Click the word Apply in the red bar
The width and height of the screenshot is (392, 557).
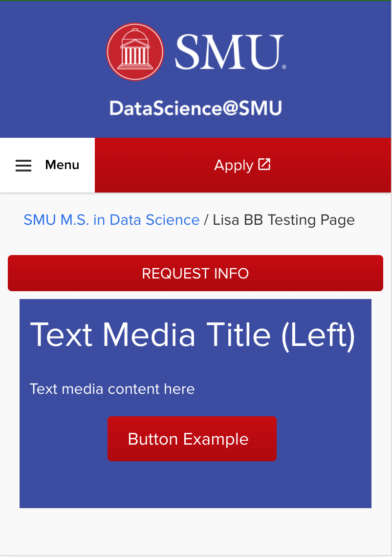point(234,165)
